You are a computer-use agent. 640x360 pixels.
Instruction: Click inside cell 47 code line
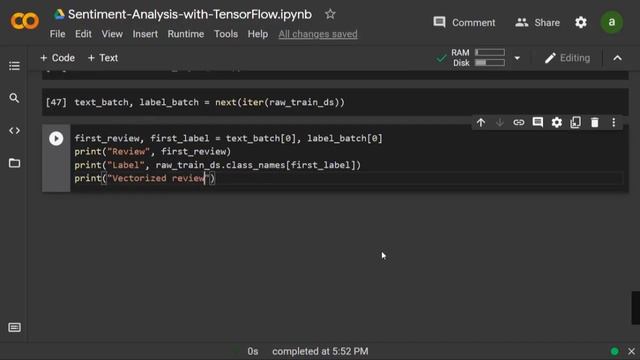pos(209,102)
